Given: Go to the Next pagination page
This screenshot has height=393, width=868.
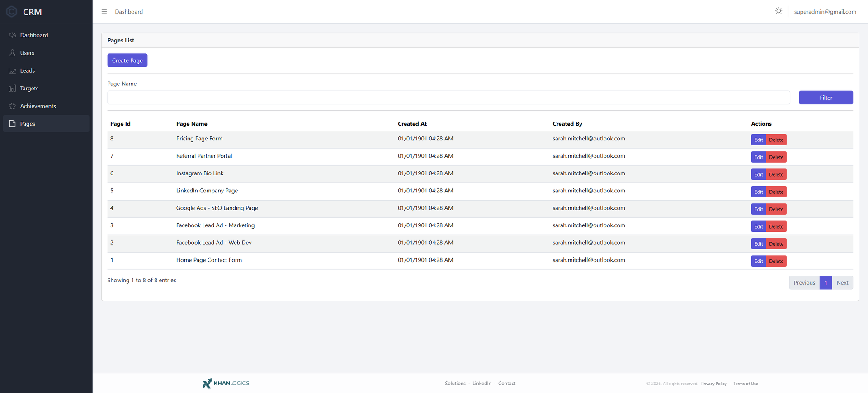Looking at the screenshot, I should [x=842, y=283].
